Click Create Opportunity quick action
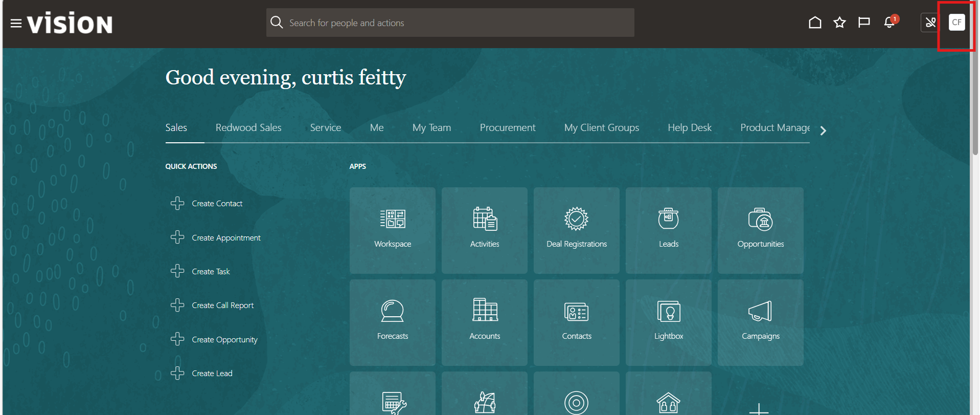The height and width of the screenshot is (415, 980). (224, 340)
